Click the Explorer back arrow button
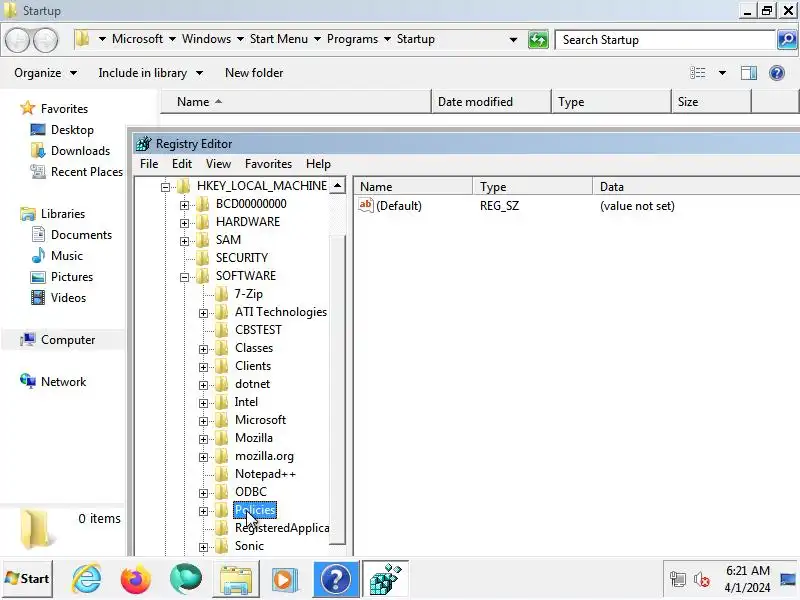The height and width of the screenshot is (600, 800). click(18, 40)
